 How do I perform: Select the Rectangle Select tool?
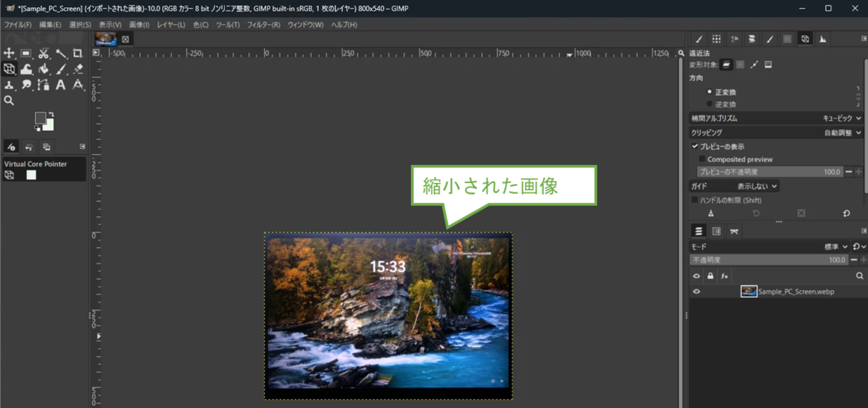[25, 54]
